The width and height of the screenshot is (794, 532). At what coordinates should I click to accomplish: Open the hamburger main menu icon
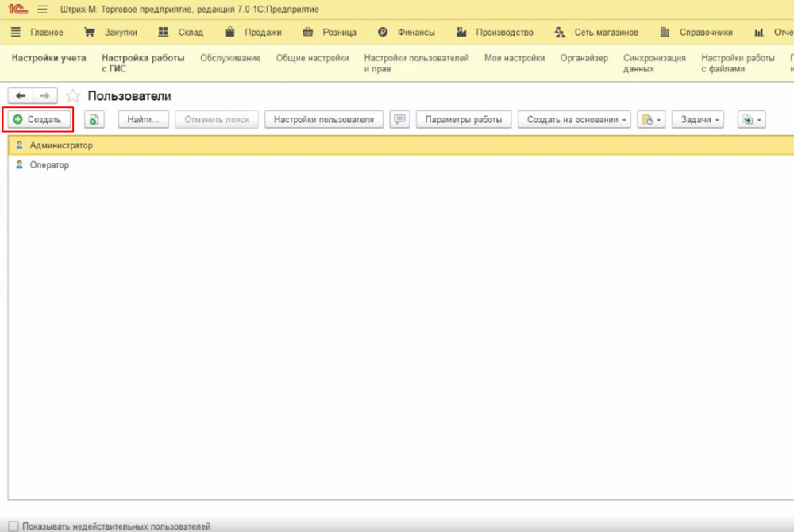(42, 10)
